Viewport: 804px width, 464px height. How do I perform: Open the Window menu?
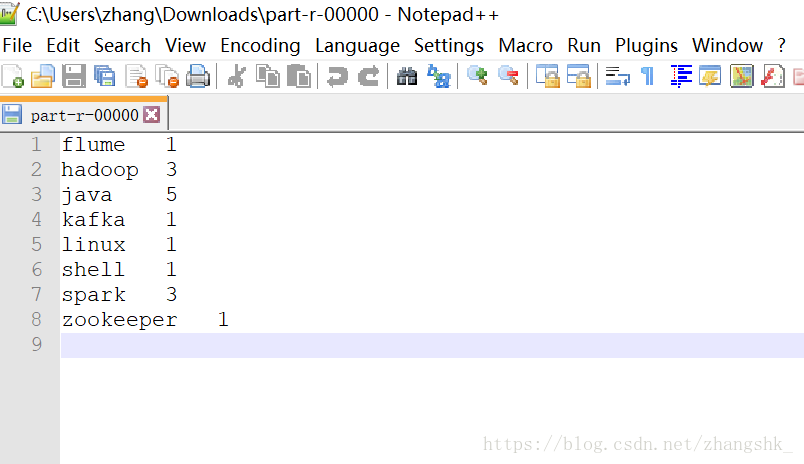[728, 46]
